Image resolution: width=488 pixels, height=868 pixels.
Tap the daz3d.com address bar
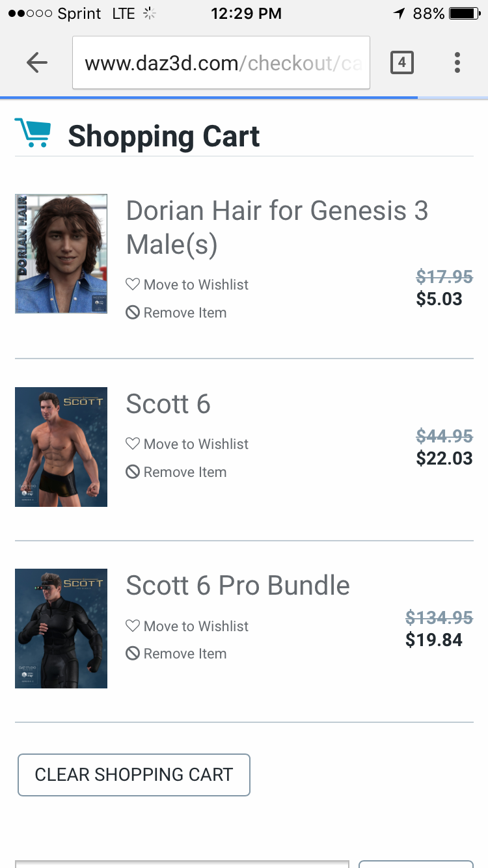pos(221,63)
